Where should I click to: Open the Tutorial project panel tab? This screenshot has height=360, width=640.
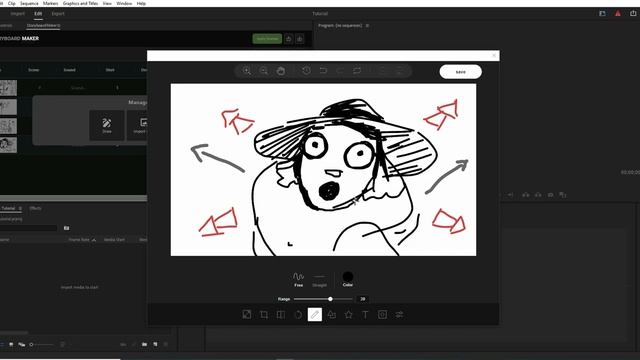pyautogui.click(x=8, y=208)
